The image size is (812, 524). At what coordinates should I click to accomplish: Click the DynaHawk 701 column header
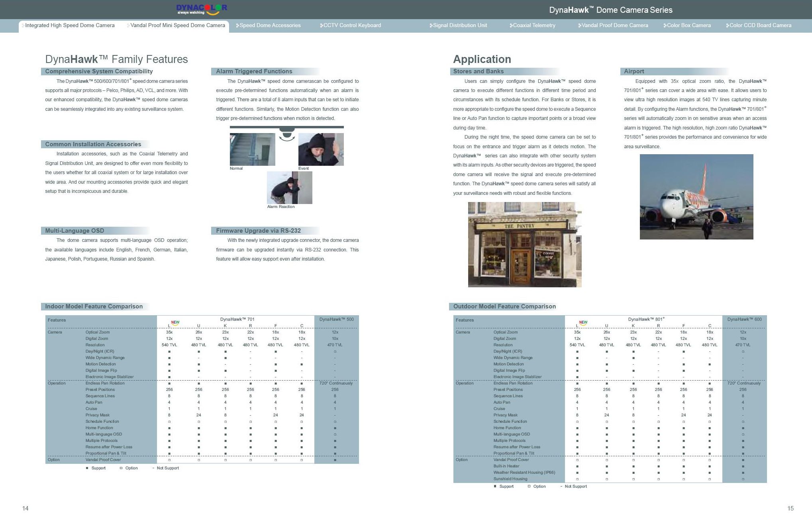[237, 319]
